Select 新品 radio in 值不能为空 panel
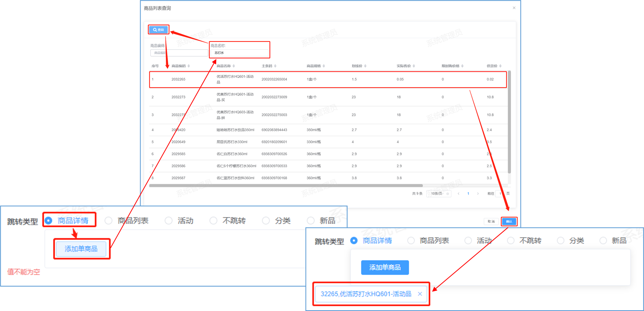Screen dimensions: 644x311 pos(311,221)
